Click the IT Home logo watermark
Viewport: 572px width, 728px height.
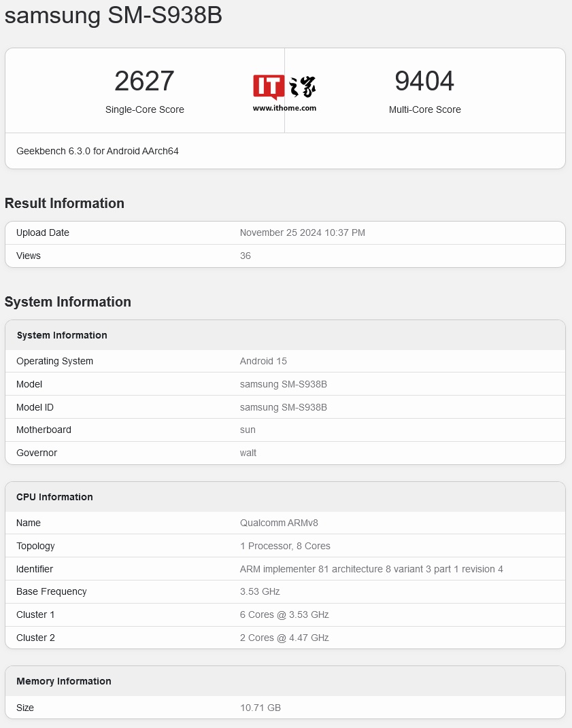coord(284,87)
